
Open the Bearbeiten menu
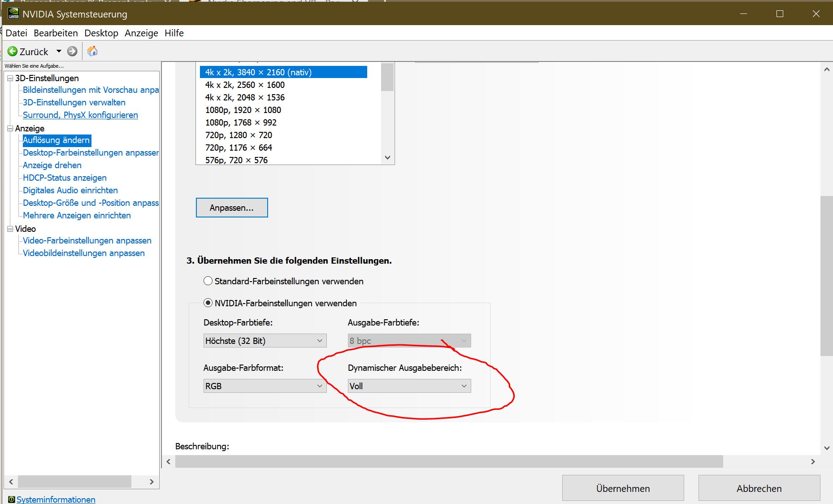[56, 33]
